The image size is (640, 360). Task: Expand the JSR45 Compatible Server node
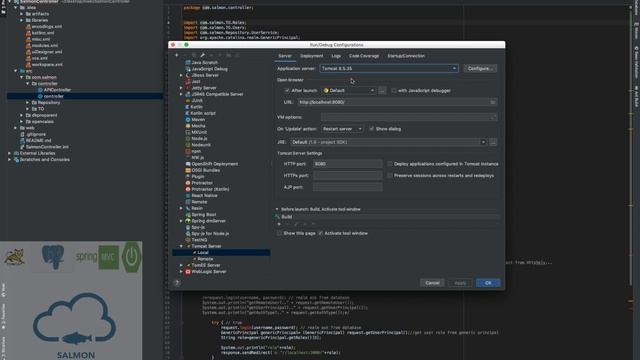181,94
